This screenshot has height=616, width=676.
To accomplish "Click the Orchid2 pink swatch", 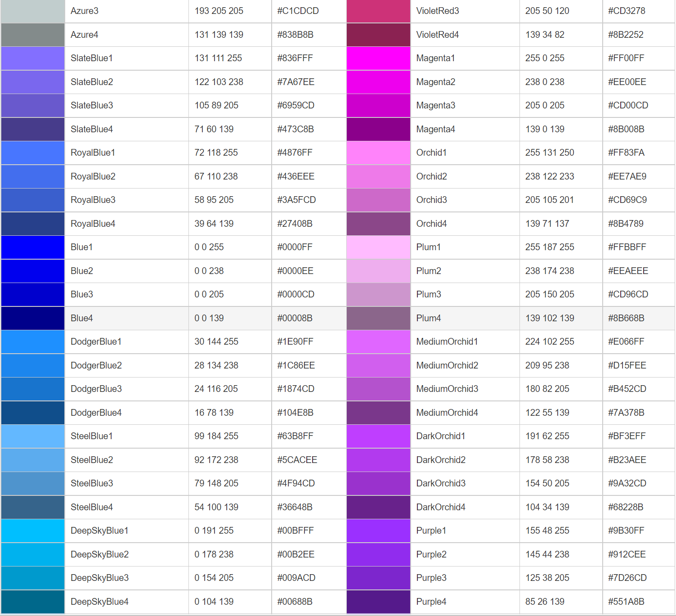I will 378,176.
